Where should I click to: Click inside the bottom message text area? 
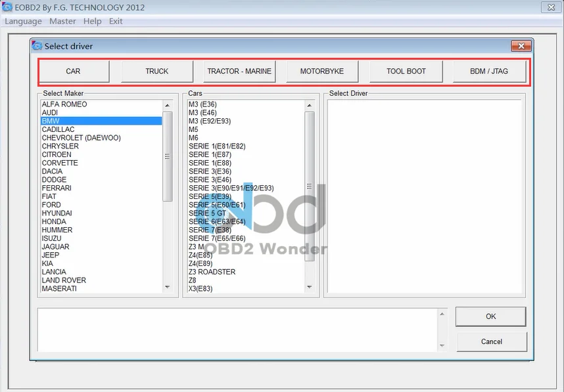click(237, 330)
